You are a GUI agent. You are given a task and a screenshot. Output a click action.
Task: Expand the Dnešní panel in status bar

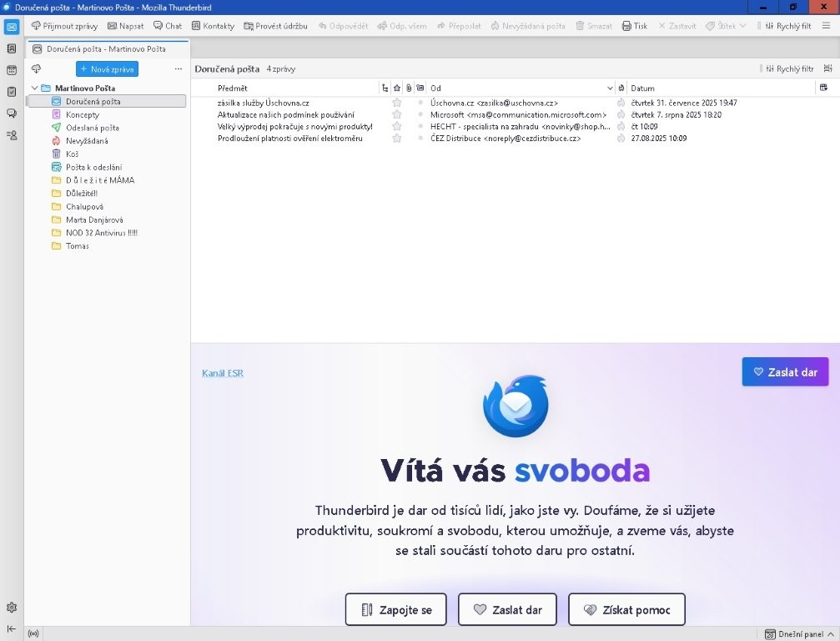click(799, 634)
